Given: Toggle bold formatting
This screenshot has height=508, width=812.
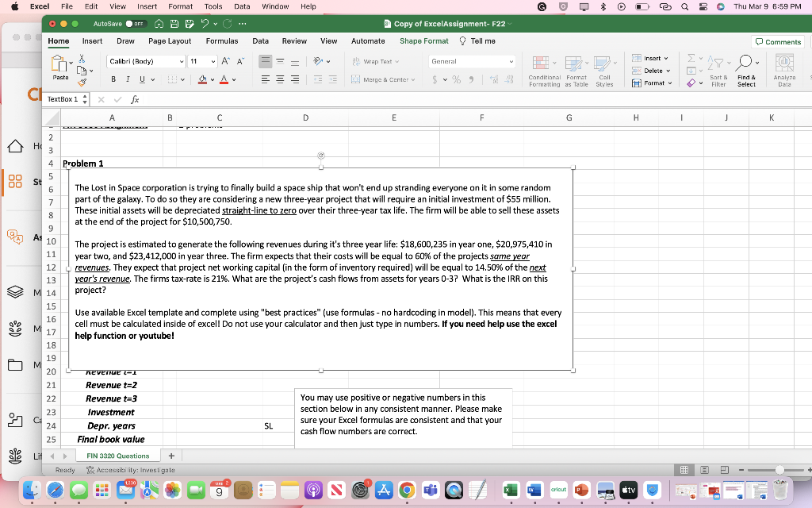Looking at the screenshot, I should coord(113,78).
